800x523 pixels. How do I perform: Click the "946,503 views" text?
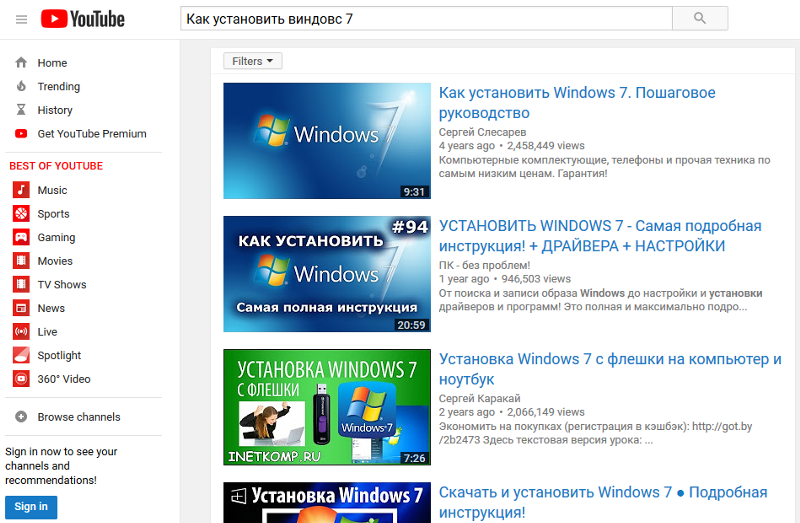[536, 279]
